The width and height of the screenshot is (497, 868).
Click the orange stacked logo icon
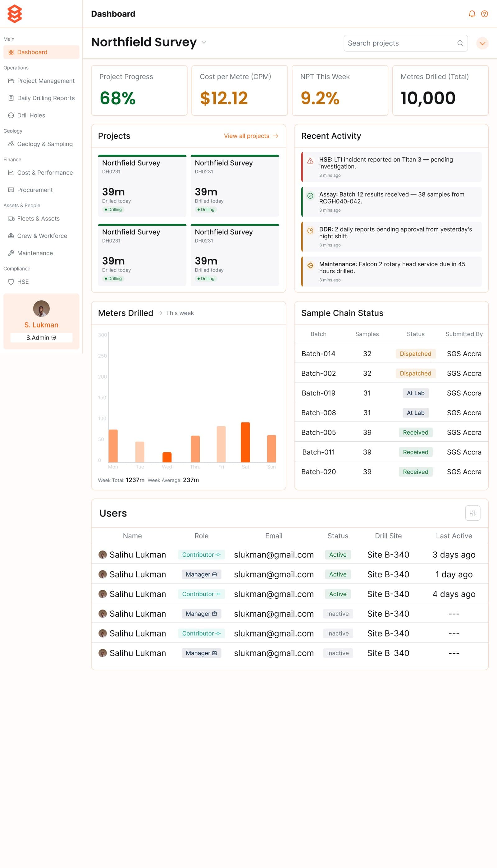pyautogui.click(x=15, y=14)
